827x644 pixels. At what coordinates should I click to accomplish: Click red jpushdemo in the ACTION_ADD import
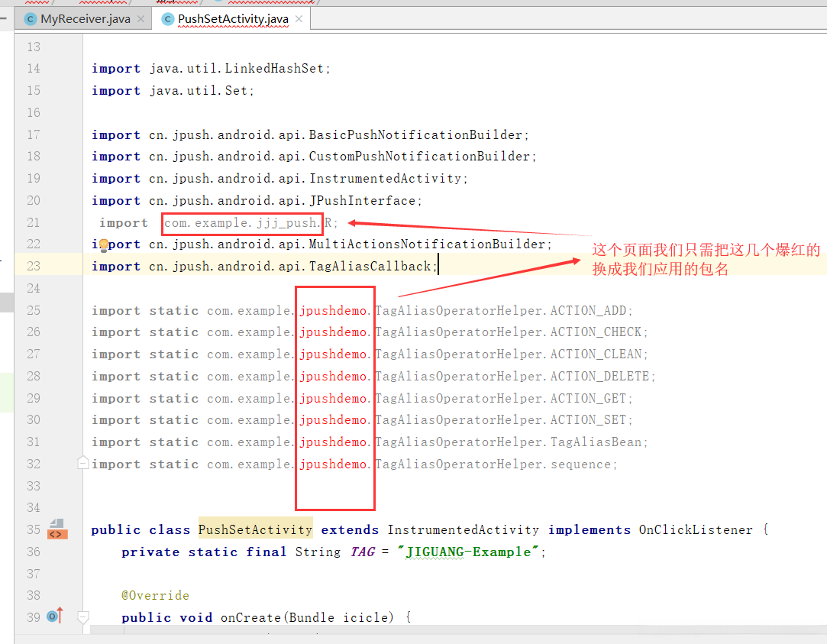(333, 311)
